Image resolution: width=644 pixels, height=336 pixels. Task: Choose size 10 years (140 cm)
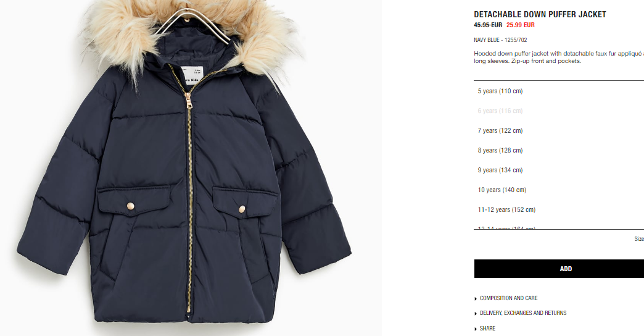(559, 190)
